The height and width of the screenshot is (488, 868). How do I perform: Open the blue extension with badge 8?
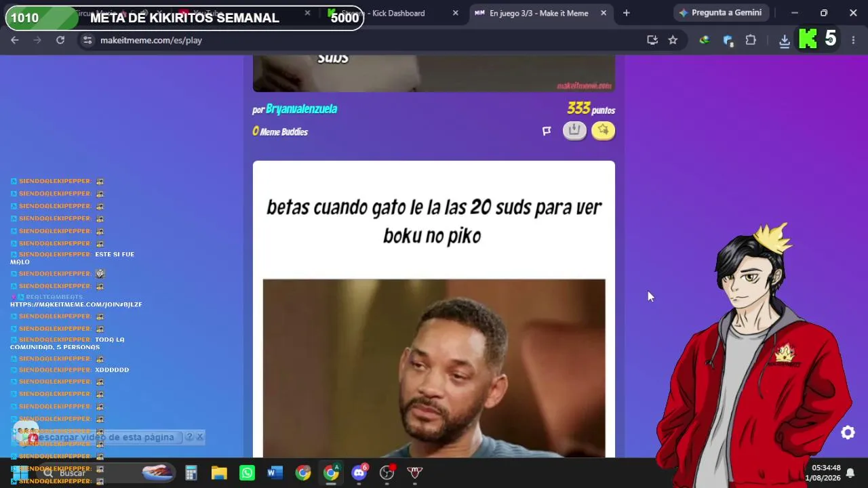coord(728,40)
